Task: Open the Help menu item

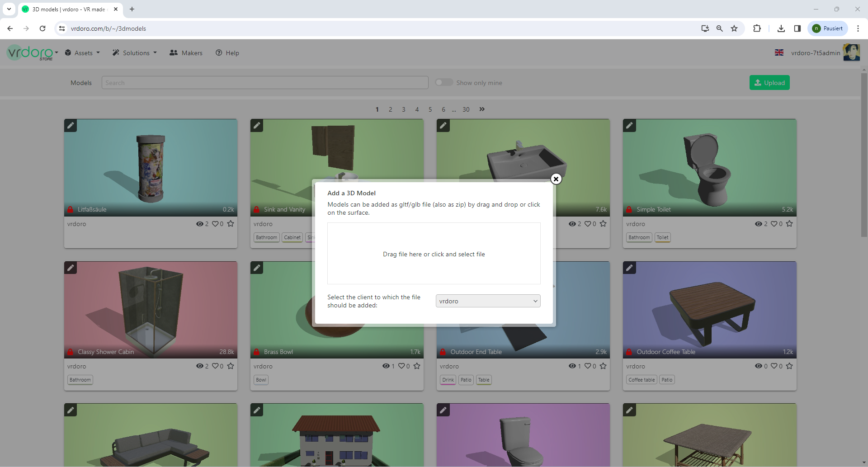Action: (x=227, y=53)
